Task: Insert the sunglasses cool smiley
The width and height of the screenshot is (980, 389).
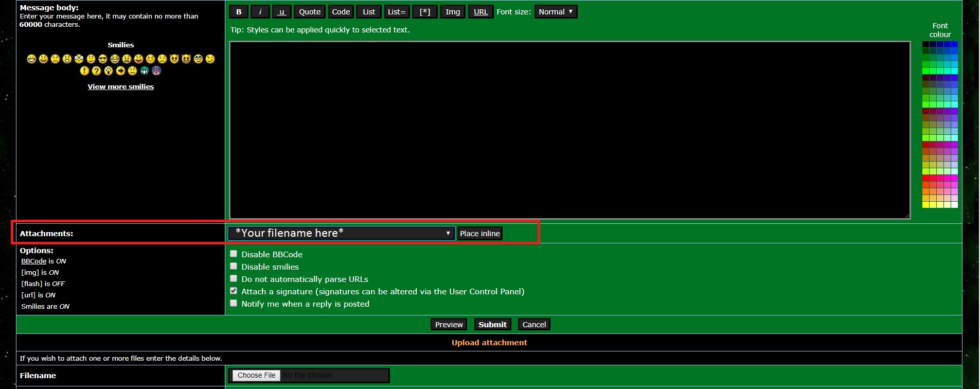Action: pos(103,59)
